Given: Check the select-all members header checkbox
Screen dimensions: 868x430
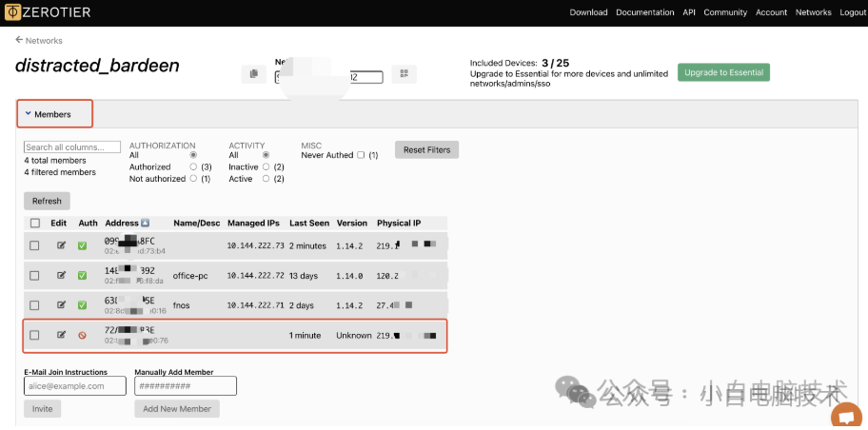Looking at the screenshot, I should [35, 224].
